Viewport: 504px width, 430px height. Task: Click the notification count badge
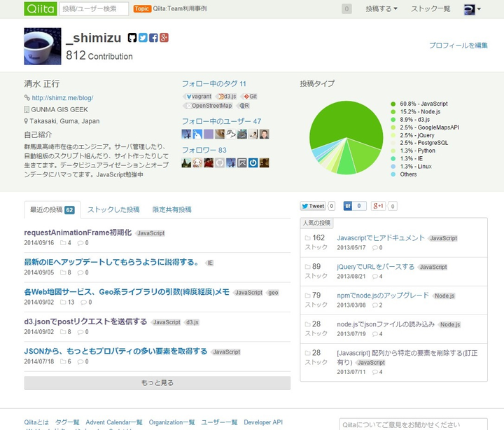pos(346,8)
